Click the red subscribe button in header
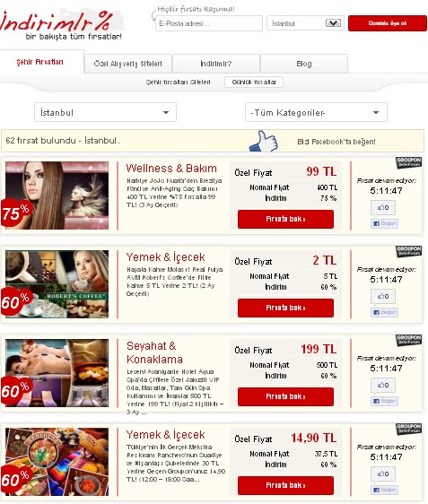This screenshot has width=428, height=504. (388, 23)
